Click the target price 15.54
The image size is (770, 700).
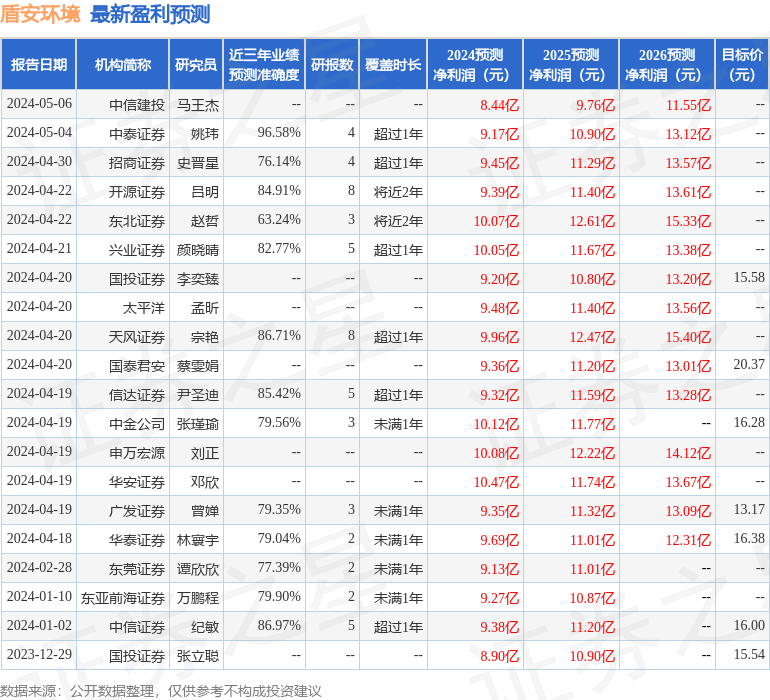coord(749,654)
